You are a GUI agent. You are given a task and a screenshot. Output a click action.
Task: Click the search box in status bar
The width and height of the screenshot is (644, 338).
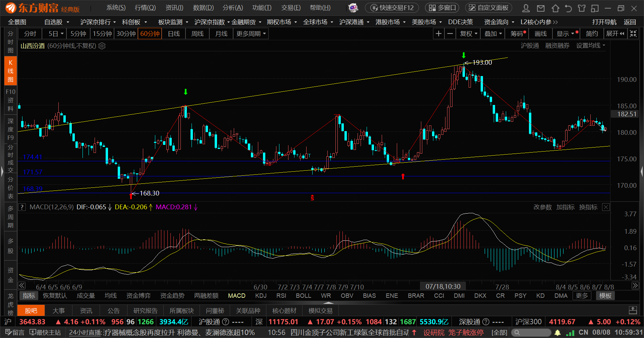tap(531, 333)
